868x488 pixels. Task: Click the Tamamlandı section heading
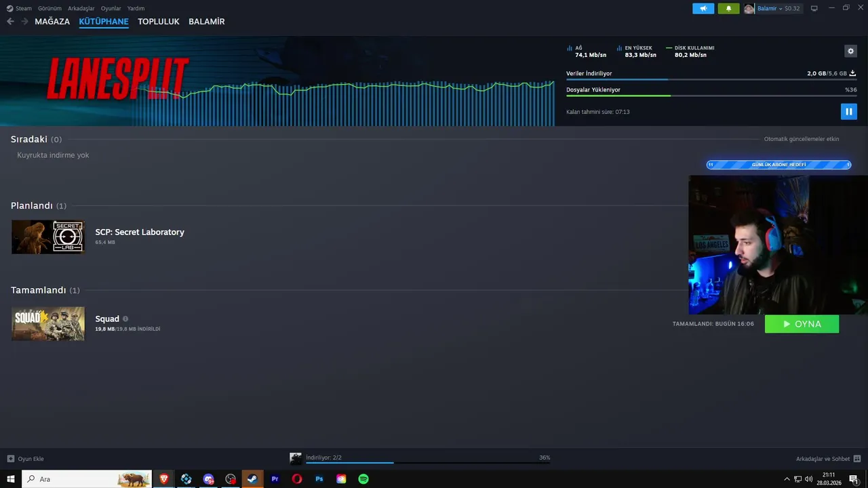point(39,290)
